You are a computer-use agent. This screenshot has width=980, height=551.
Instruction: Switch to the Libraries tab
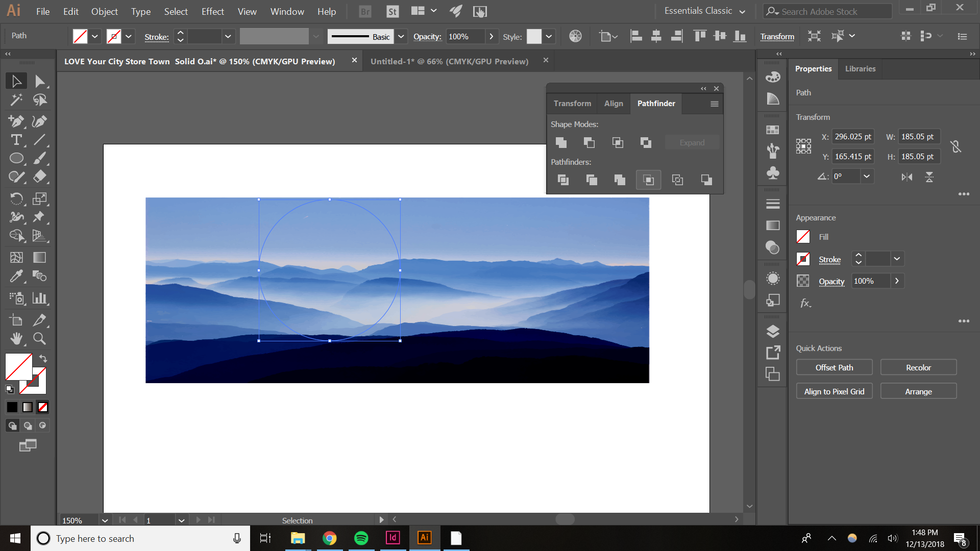coord(860,69)
